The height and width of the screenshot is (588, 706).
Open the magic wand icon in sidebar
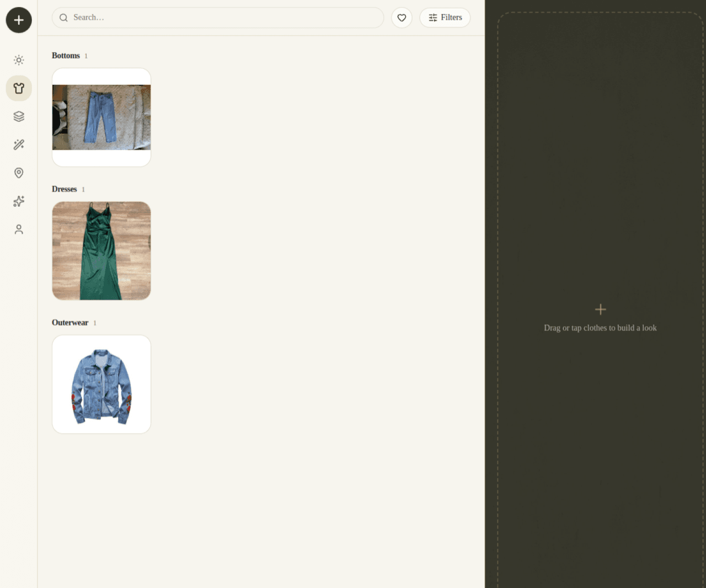pos(19,145)
